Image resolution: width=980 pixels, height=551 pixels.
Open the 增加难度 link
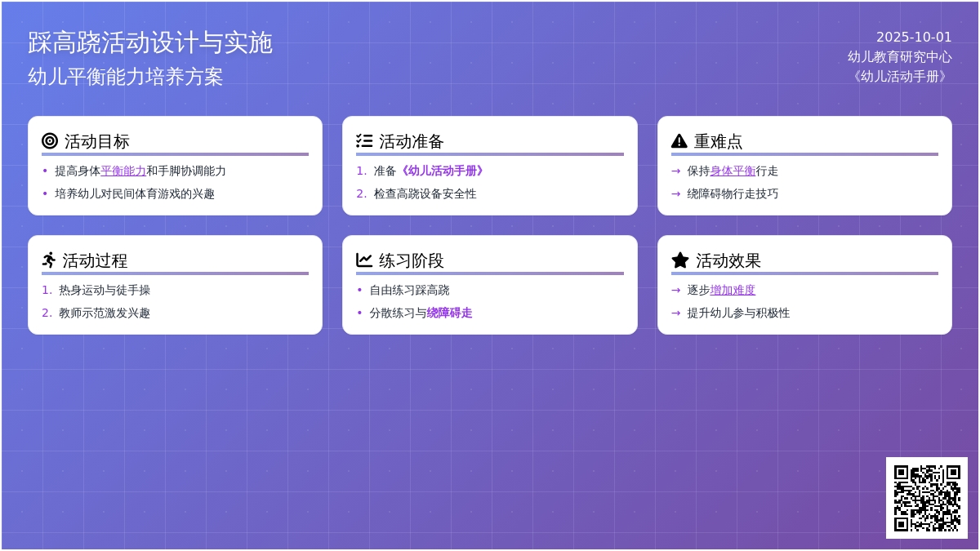tap(733, 291)
